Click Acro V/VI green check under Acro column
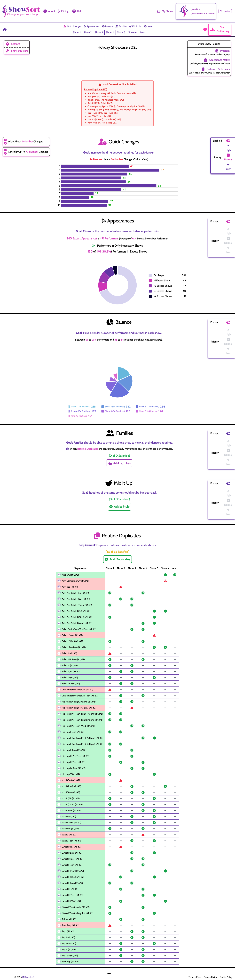 [x=175, y=575]
